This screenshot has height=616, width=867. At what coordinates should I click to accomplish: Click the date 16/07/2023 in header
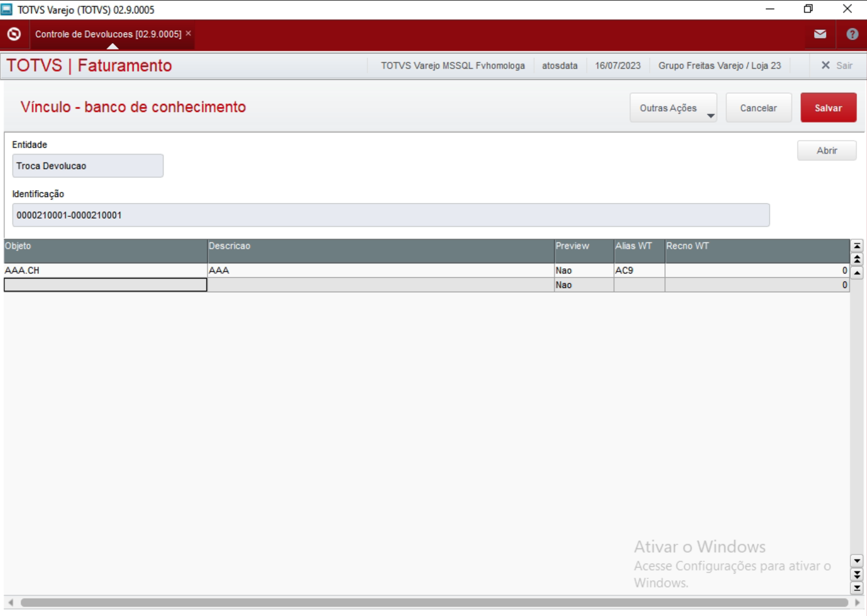point(617,65)
